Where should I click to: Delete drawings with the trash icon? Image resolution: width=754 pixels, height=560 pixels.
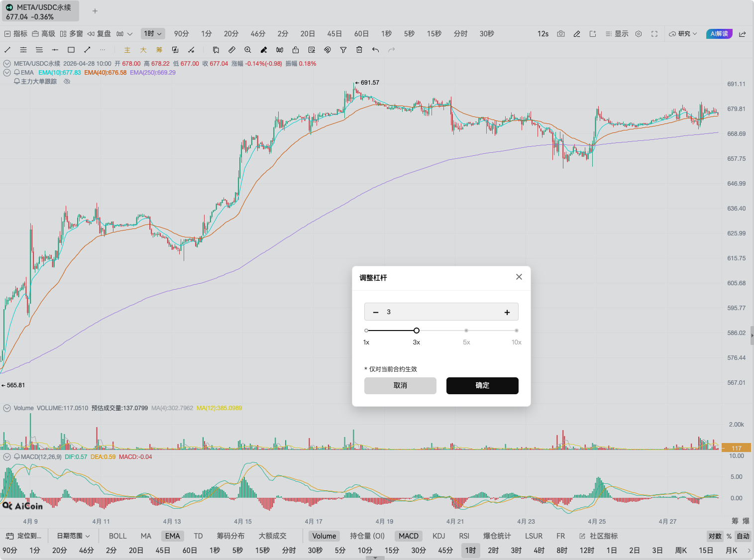[x=359, y=50]
